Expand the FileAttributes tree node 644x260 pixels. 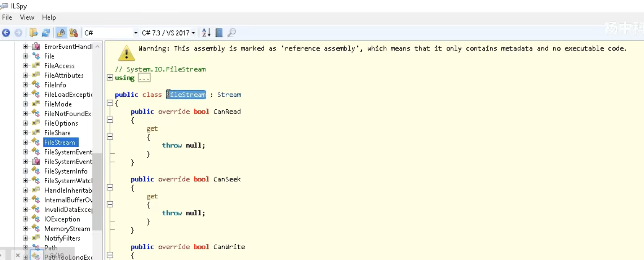pos(26,75)
